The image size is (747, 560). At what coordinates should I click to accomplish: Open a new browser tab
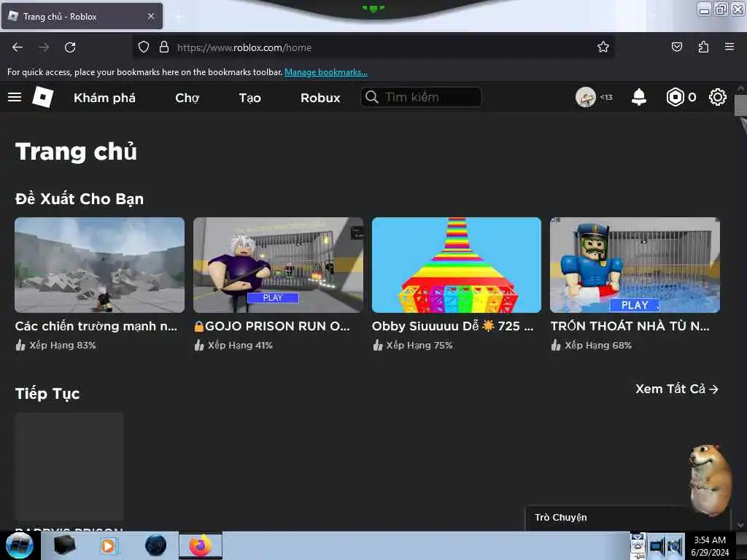[178, 17]
